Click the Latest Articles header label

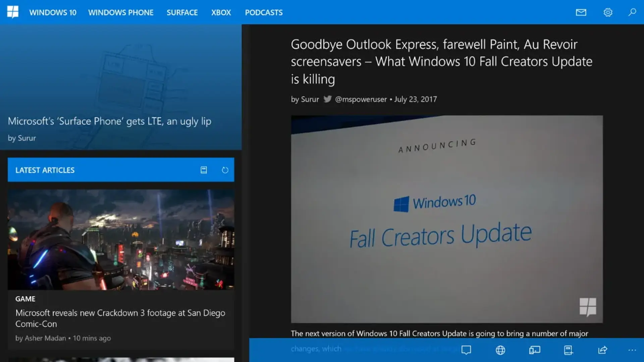[x=45, y=170]
